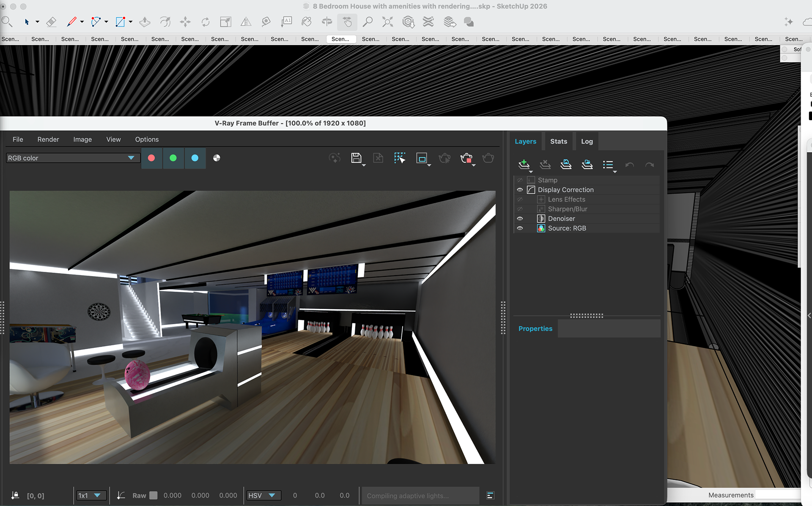The width and height of the screenshot is (812, 506).
Task: Open the Render menu
Action: (x=48, y=139)
